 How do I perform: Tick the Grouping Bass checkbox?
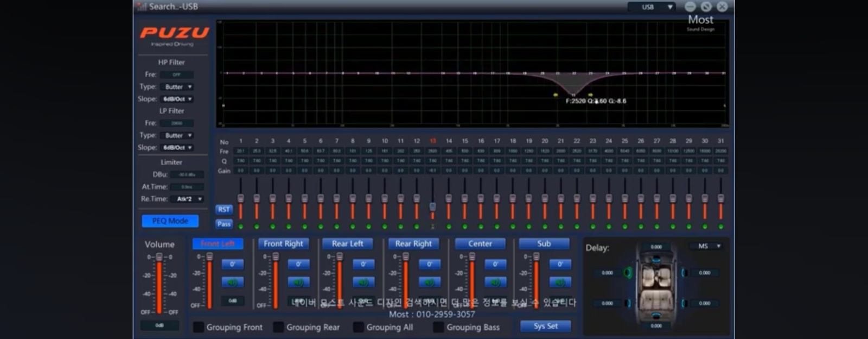(438, 327)
